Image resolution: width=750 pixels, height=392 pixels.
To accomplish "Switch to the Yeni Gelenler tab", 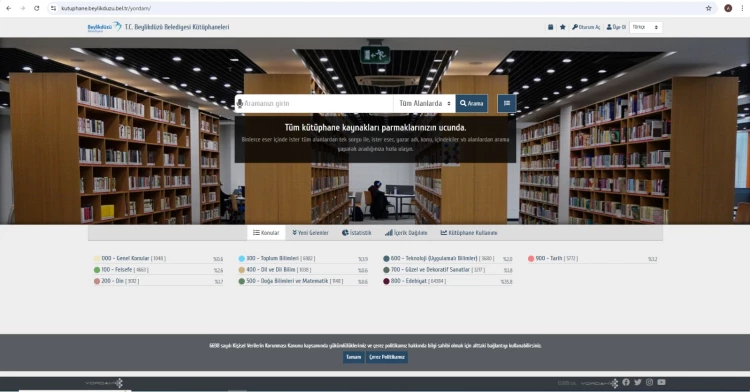I will (x=310, y=233).
